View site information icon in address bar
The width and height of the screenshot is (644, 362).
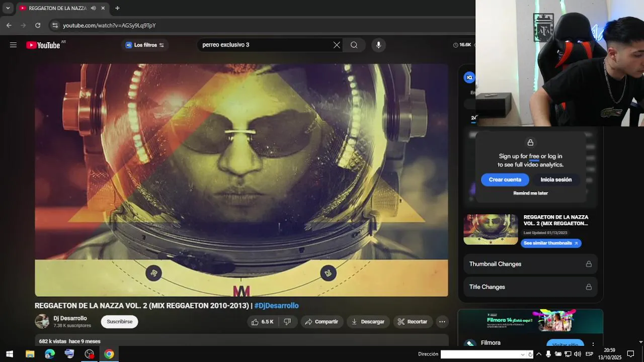click(x=55, y=25)
